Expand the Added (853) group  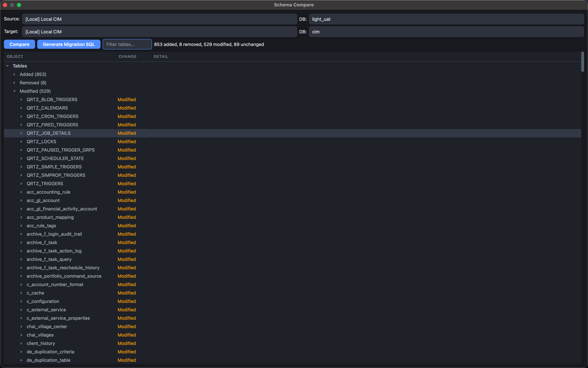[x=14, y=74]
